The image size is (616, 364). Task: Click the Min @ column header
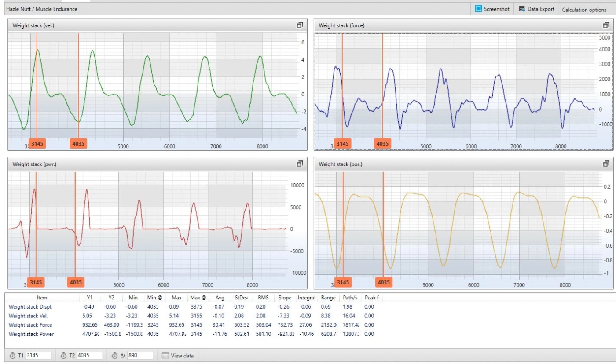click(154, 298)
